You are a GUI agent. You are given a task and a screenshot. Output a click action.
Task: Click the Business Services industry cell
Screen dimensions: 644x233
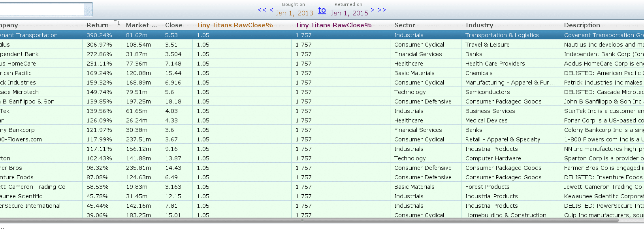coord(510,111)
